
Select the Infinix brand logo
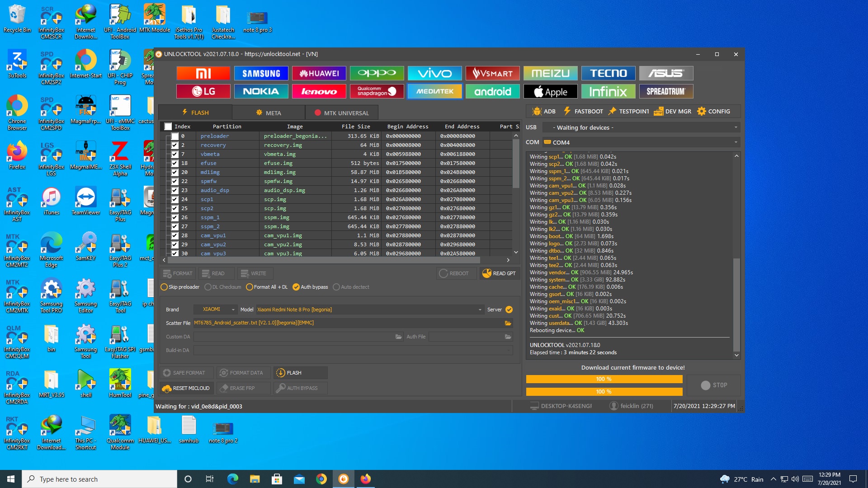pos(608,91)
